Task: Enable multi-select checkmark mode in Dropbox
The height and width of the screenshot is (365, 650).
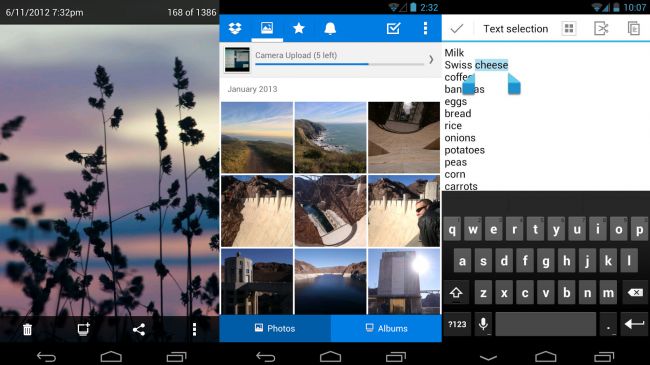Action: pyautogui.click(x=393, y=28)
